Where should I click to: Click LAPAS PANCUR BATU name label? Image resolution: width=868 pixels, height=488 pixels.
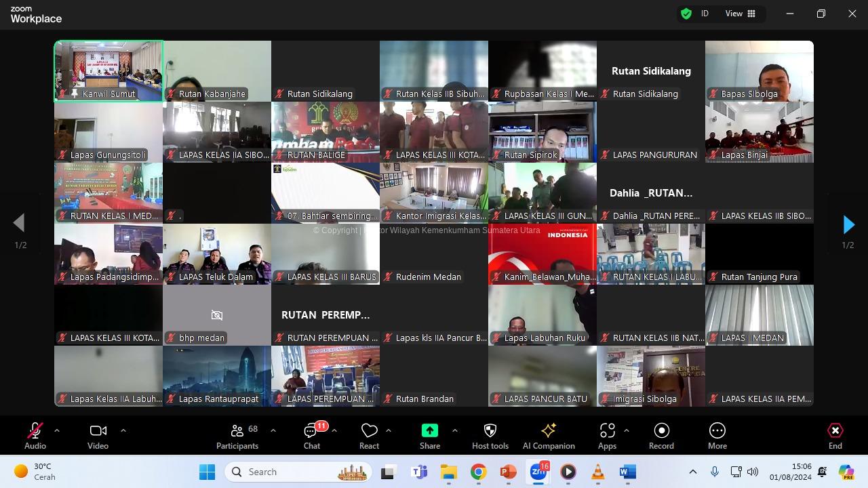pyautogui.click(x=546, y=399)
